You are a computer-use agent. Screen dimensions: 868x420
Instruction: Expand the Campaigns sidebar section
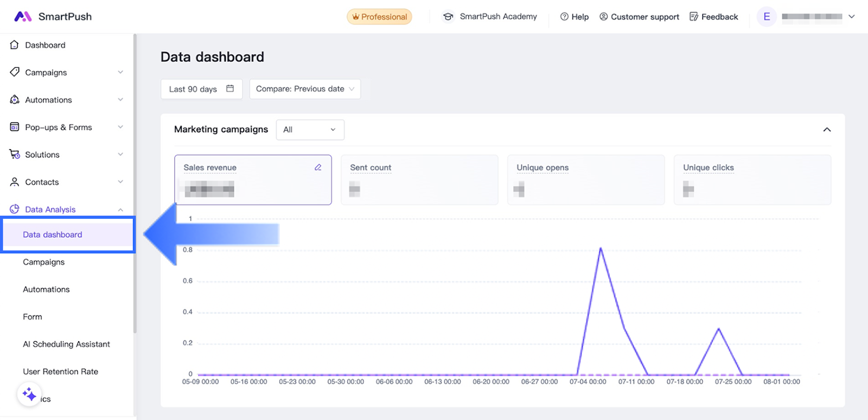point(120,72)
